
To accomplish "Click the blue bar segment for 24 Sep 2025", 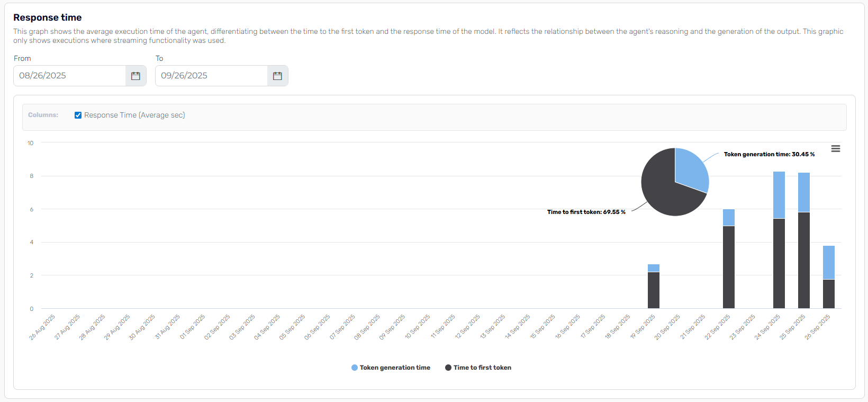I will (779, 194).
